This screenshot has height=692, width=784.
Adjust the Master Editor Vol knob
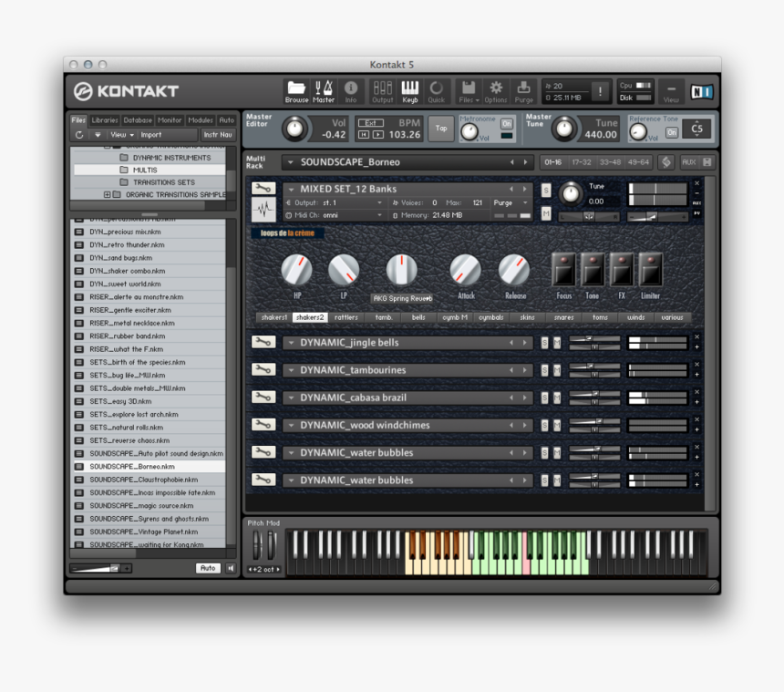[295, 129]
